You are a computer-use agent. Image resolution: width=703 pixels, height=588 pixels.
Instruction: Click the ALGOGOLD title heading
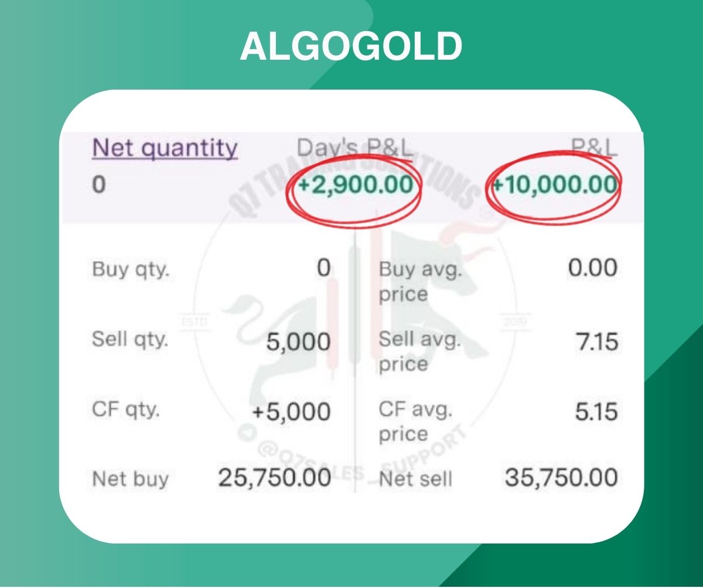click(x=351, y=46)
